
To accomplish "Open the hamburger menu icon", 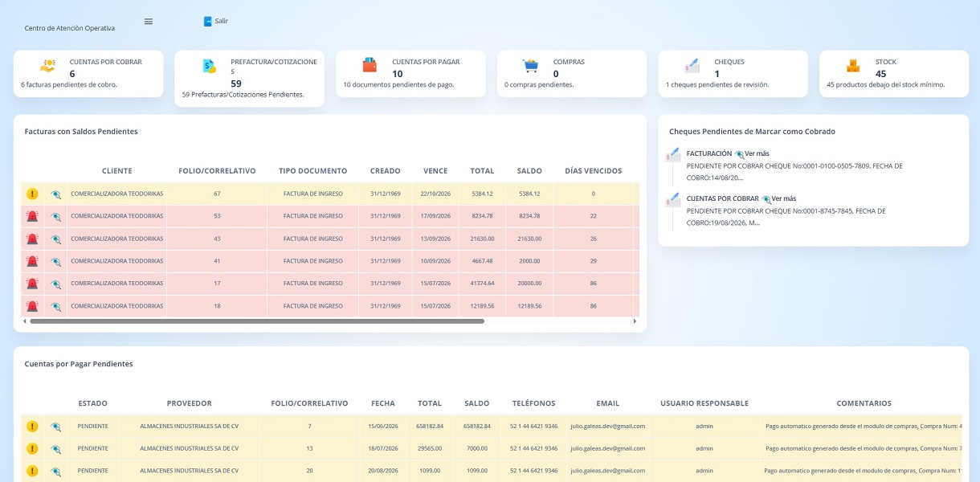I will (149, 22).
